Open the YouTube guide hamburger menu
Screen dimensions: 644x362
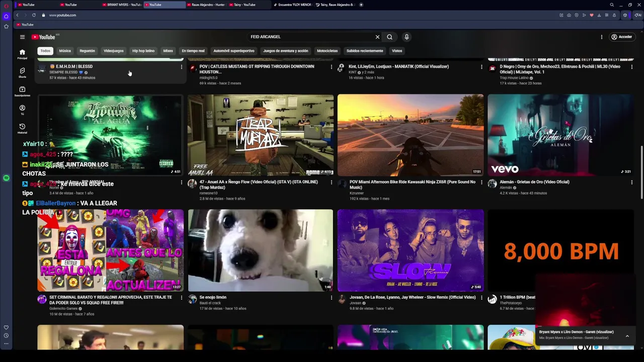tap(22, 37)
